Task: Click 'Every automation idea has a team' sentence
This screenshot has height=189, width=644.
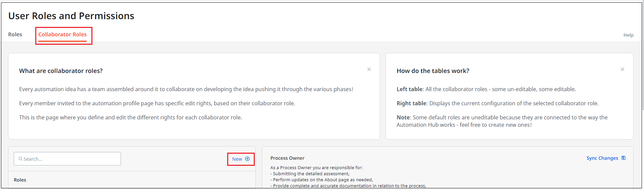Action: pos(186,89)
